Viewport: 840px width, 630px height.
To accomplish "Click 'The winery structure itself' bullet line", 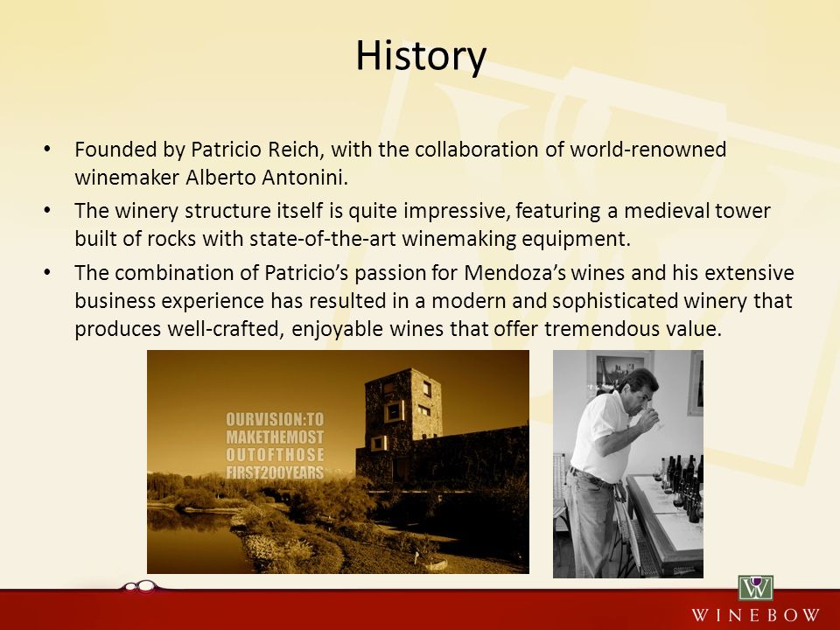I will (422, 211).
